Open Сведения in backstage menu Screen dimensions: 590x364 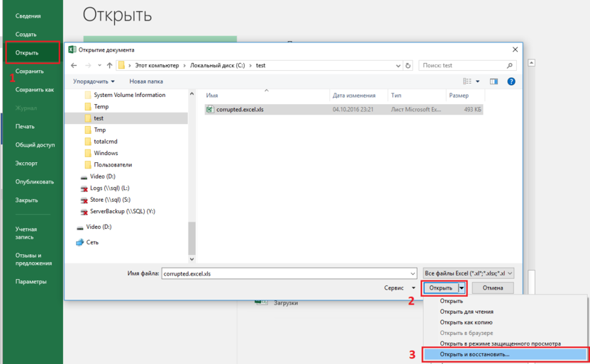point(28,16)
